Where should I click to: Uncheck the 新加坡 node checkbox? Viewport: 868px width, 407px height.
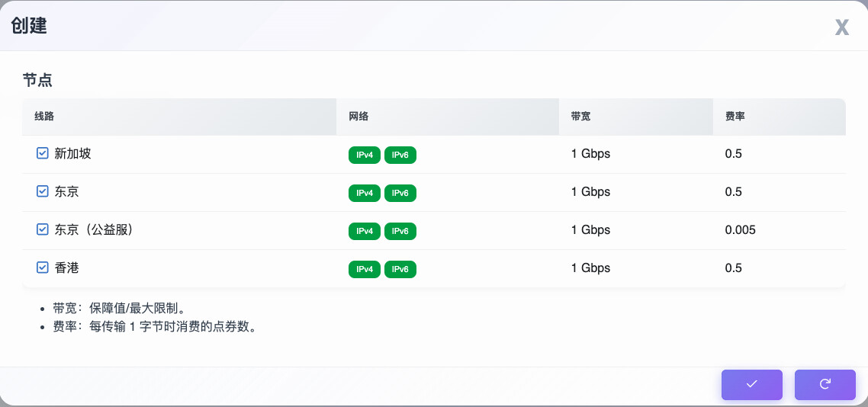pos(43,153)
